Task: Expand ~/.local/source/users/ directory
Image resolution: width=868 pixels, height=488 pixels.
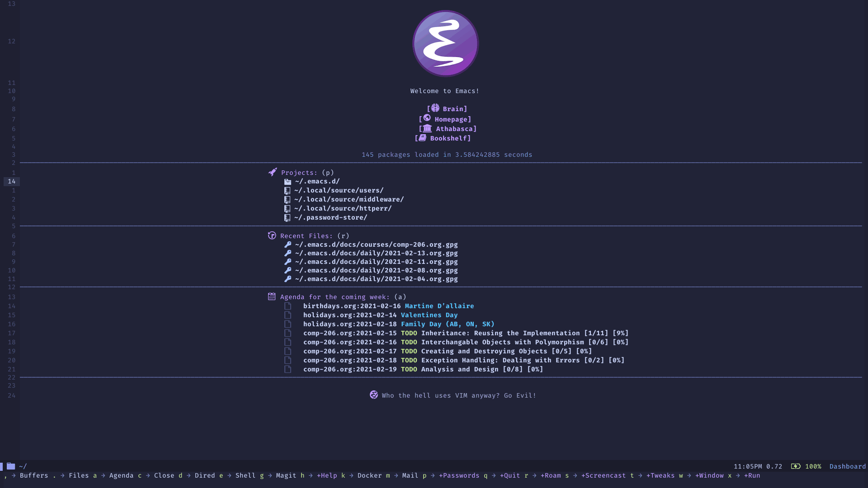Action: pyautogui.click(x=338, y=190)
